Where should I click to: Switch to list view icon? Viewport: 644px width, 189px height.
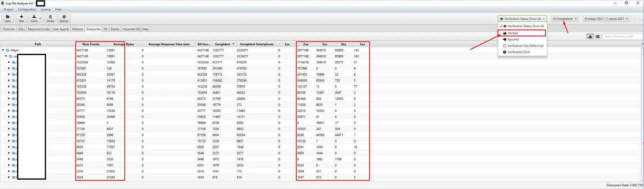(x=598, y=36)
